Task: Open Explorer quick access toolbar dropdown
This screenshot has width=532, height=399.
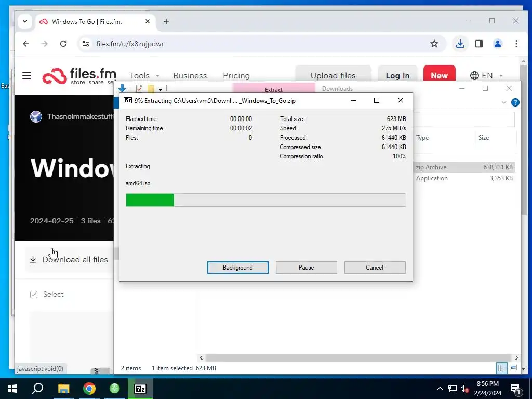Action: 160,89
